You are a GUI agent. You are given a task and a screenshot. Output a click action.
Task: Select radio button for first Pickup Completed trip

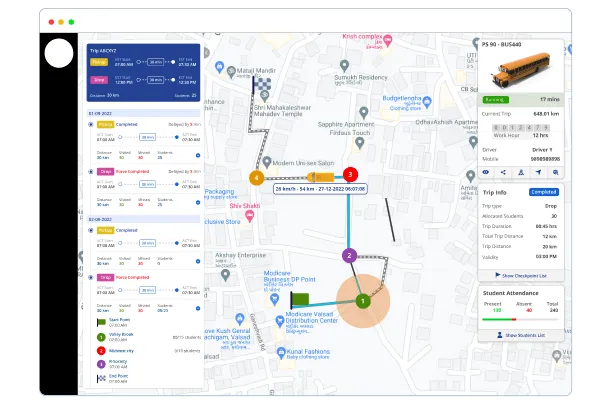[x=92, y=125]
